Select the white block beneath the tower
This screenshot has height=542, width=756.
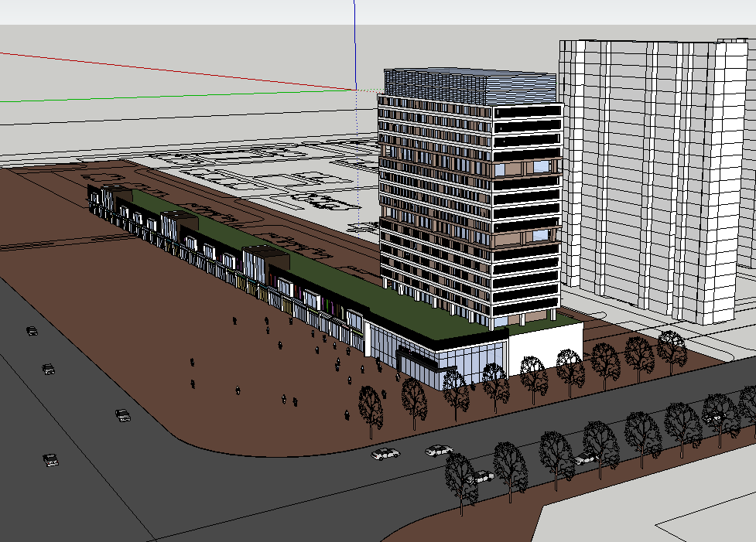546,348
